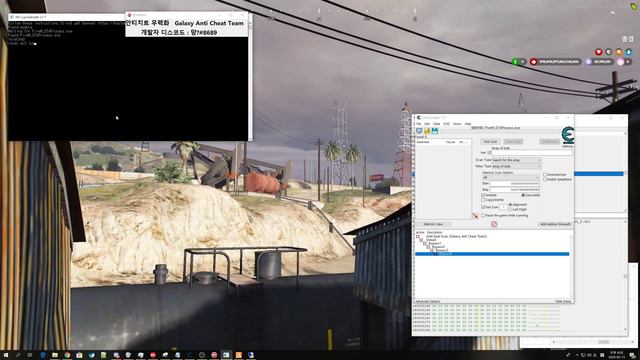Click the Fast Scan alignment value box
This screenshot has width=640, height=360.
click(503, 207)
